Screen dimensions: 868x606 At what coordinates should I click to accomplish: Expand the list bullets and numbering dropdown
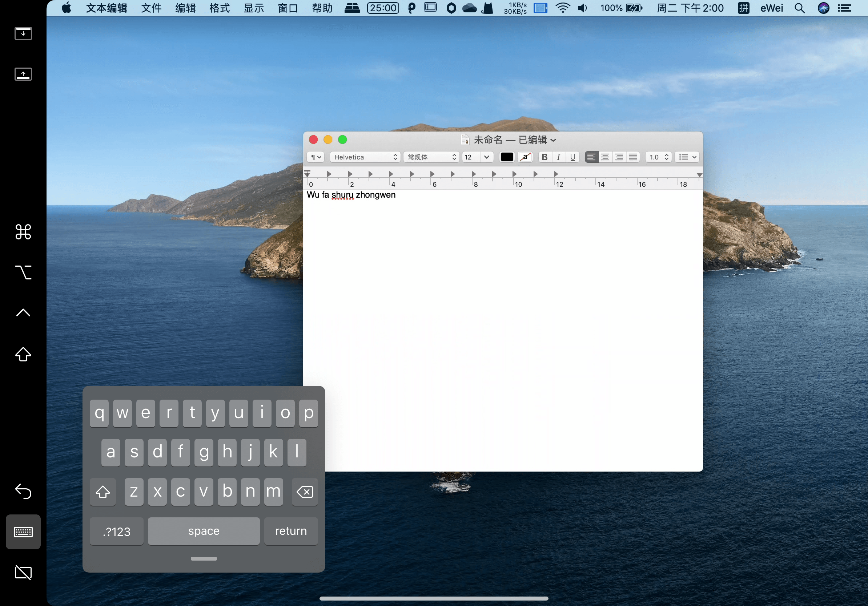[687, 157]
